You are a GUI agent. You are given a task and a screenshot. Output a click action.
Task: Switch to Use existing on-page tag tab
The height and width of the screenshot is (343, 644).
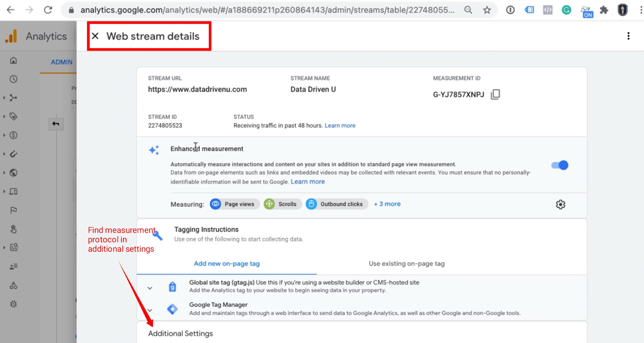(407, 264)
